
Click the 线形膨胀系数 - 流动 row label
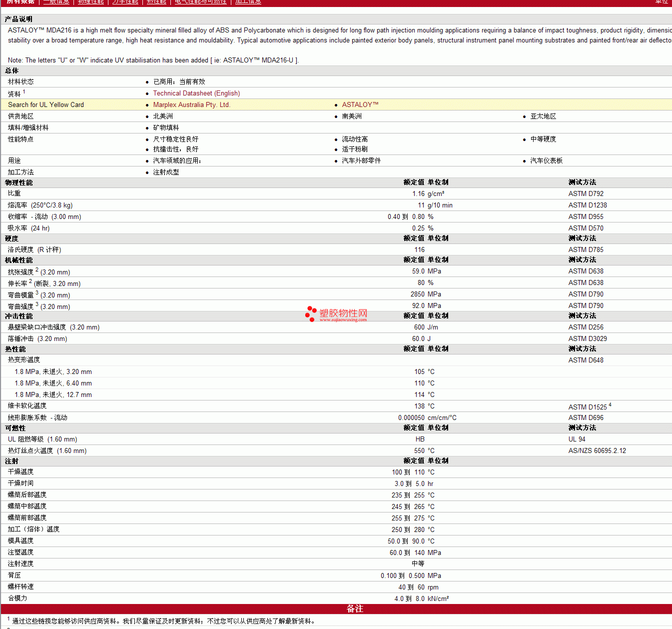coord(37,418)
